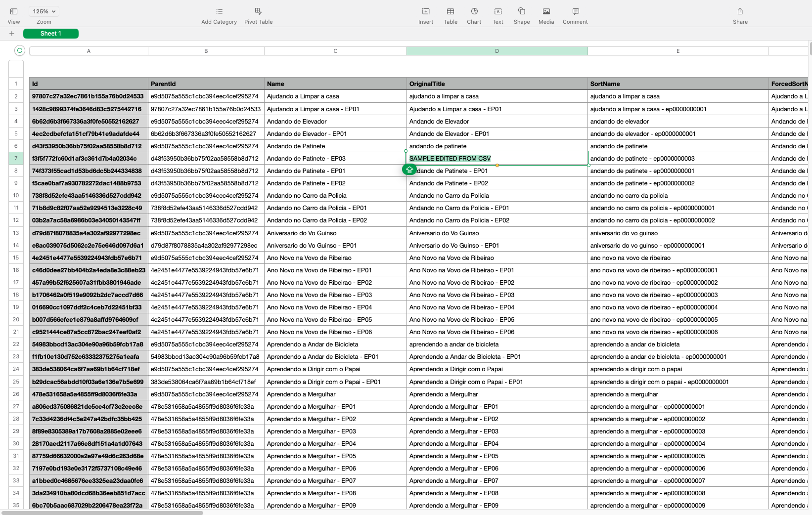812x515 pixels.
Task: Create a Pivot Table from toolbar
Action: tap(258, 11)
